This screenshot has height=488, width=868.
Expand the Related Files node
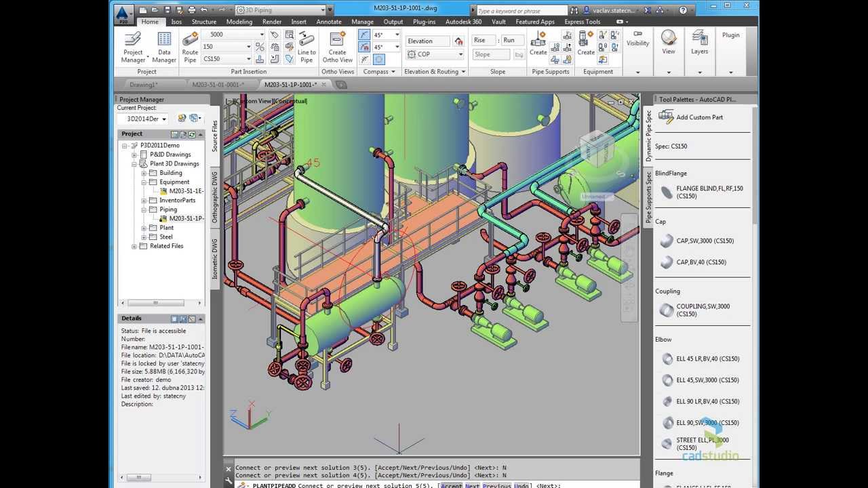134,246
